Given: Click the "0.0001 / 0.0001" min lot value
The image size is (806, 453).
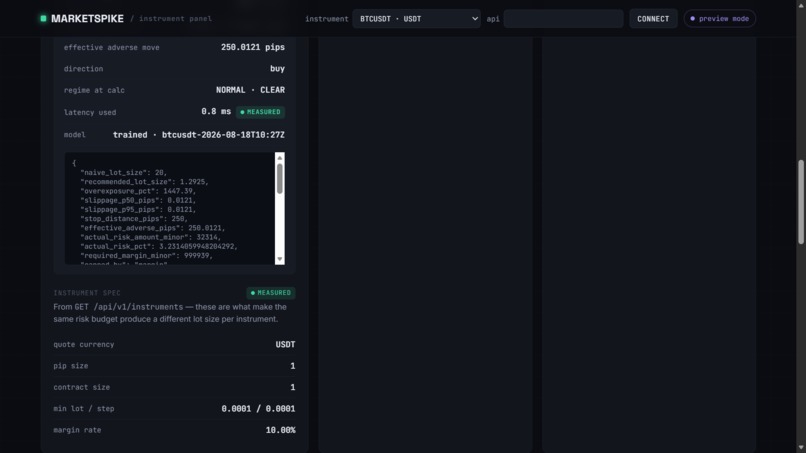Looking at the screenshot, I should (258, 409).
